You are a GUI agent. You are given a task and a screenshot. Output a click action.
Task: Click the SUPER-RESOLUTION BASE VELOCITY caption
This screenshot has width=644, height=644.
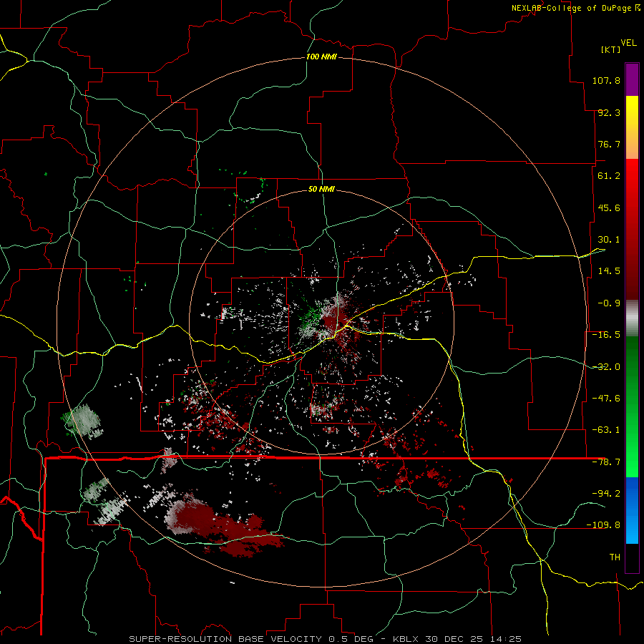225,639
